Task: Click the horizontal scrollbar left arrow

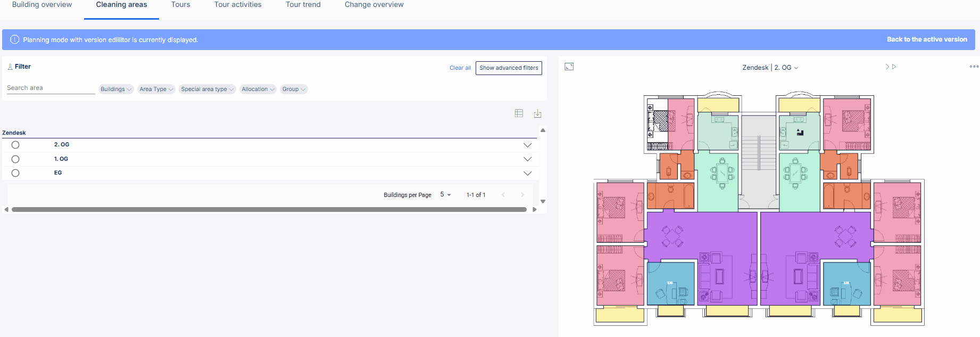Action: click(6, 210)
